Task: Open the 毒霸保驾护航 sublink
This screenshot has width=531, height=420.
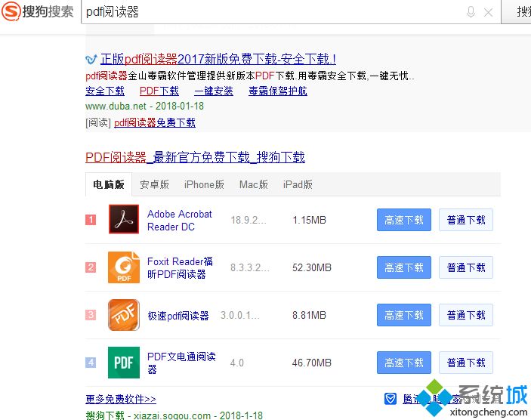Action: (278, 91)
